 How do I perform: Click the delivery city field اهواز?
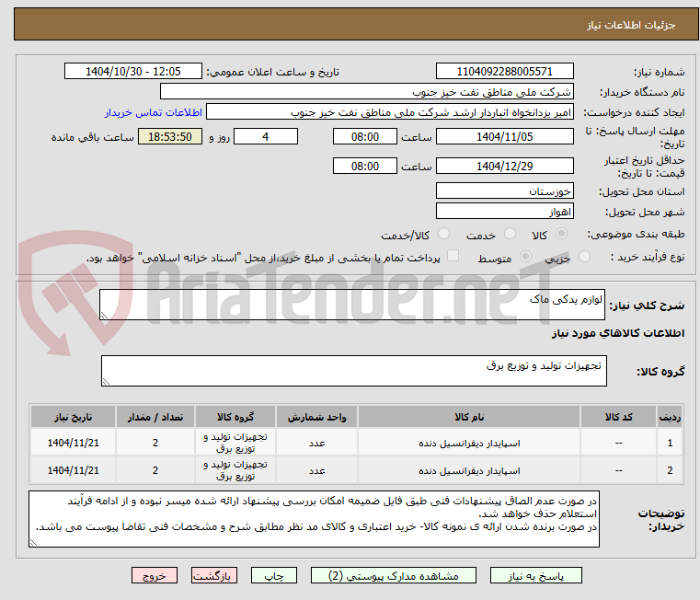point(504,211)
